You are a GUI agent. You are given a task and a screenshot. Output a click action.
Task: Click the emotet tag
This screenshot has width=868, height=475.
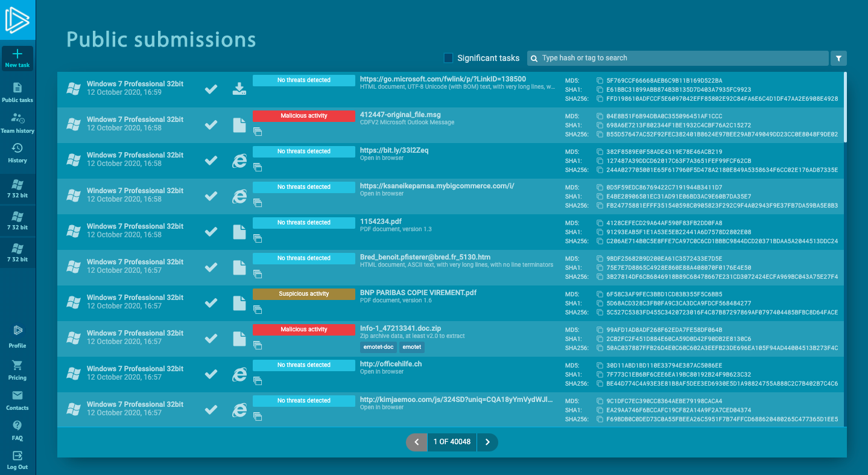click(x=412, y=347)
